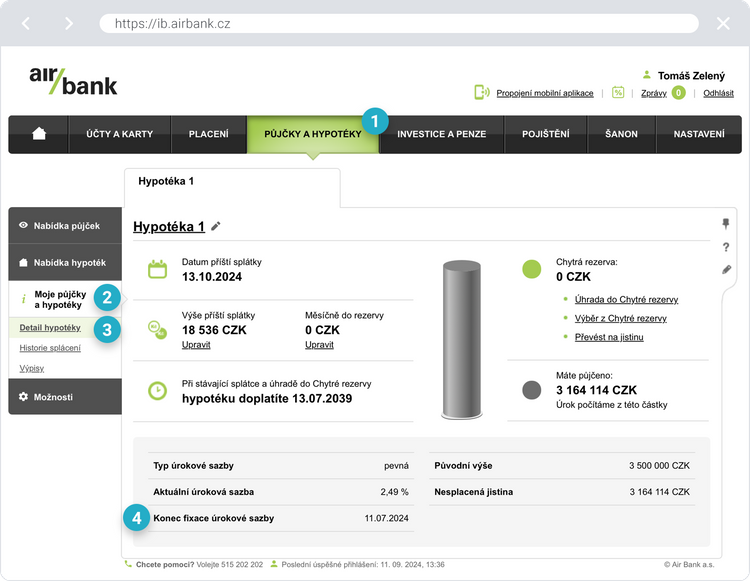The height and width of the screenshot is (581, 750).
Task: Go to the home icon tab
Action: [x=39, y=134]
